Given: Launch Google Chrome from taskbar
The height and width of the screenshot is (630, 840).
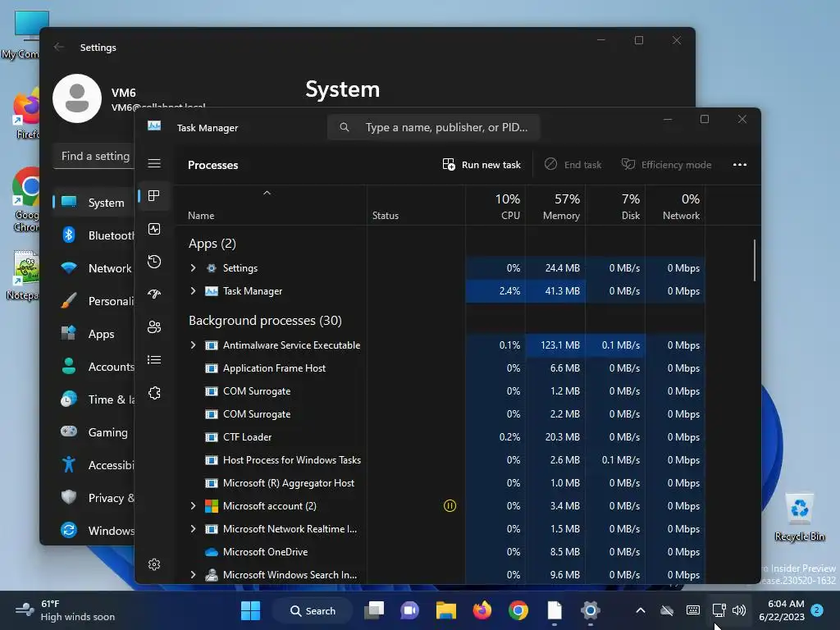Looking at the screenshot, I should tap(518, 610).
